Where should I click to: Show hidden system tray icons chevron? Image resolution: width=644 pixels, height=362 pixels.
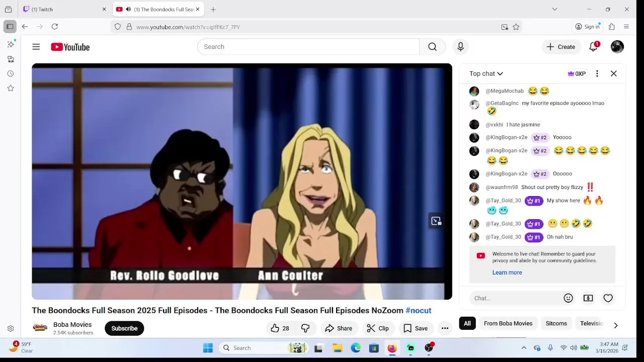(x=524, y=348)
